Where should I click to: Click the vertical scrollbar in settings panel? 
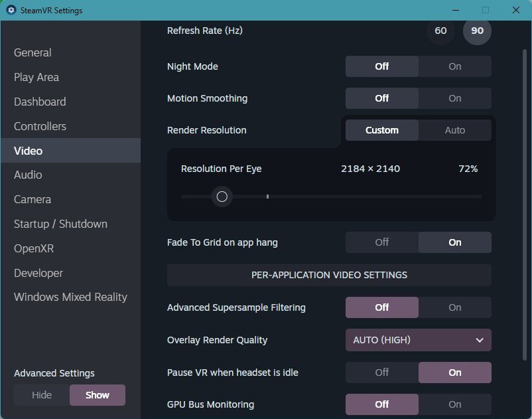pos(525,205)
